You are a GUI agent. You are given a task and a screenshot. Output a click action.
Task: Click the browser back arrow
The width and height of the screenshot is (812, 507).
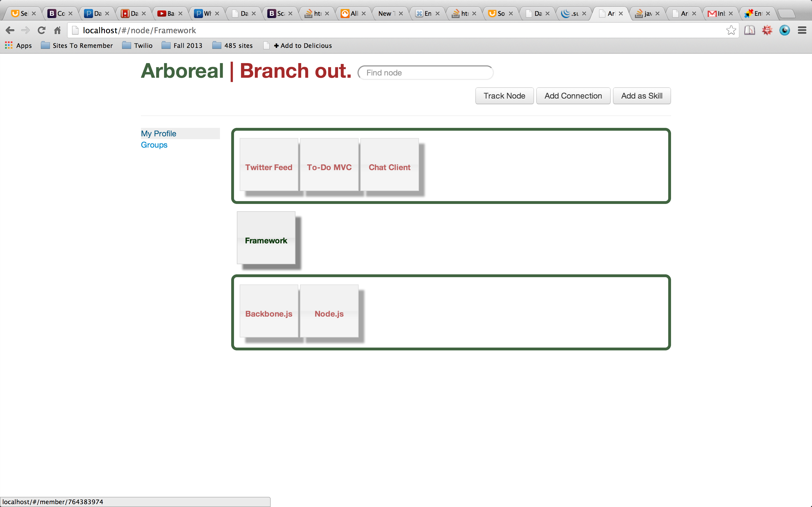pyautogui.click(x=10, y=30)
